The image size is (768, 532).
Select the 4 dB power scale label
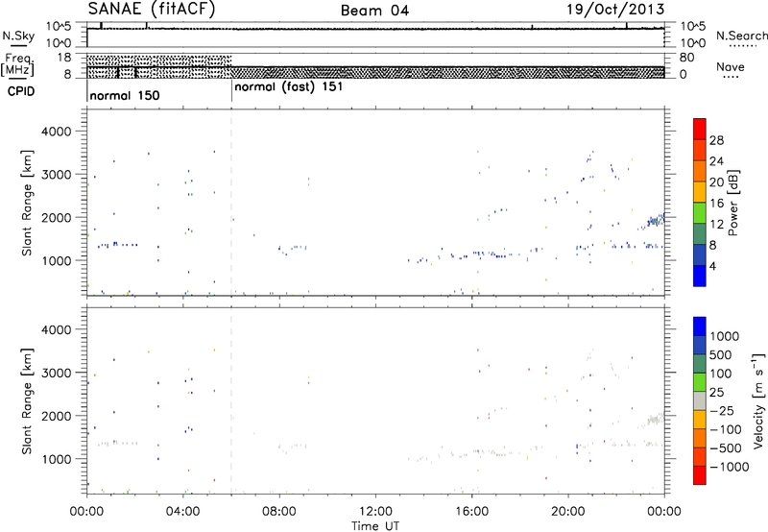[x=712, y=266]
